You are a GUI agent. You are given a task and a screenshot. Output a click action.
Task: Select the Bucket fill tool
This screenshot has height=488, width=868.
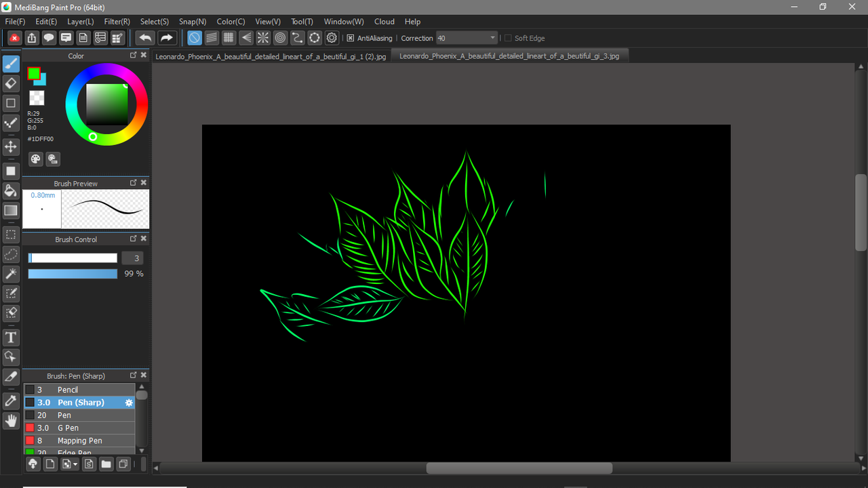coord(11,190)
